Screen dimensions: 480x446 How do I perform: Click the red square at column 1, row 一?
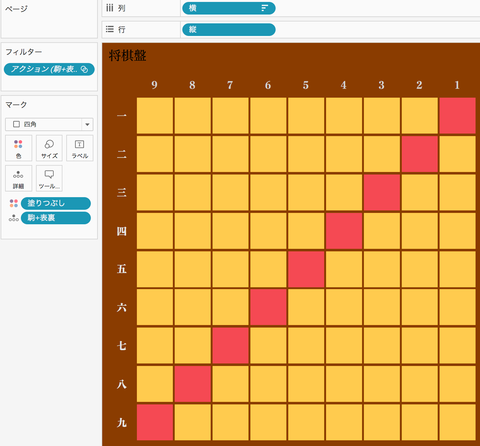[x=457, y=116]
